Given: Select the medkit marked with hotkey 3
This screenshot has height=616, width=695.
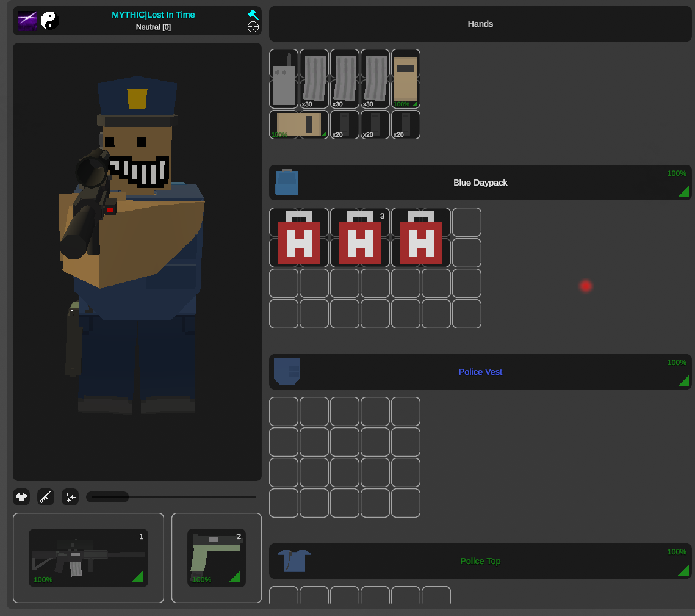Looking at the screenshot, I should coord(360,237).
